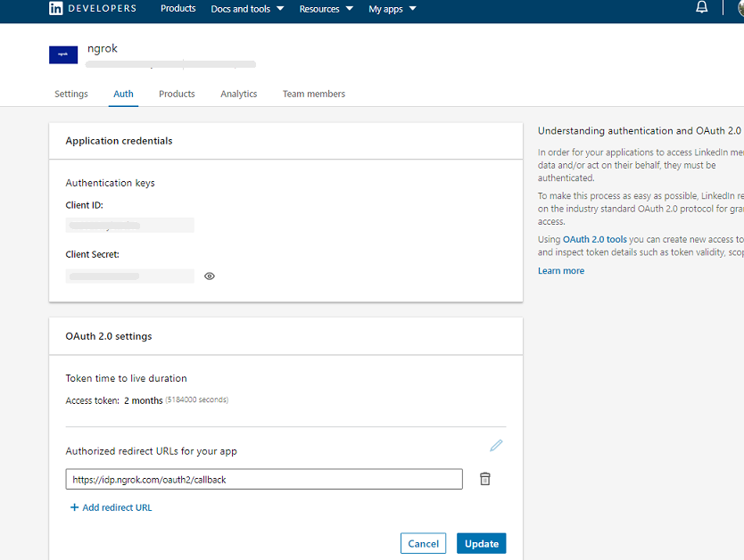Click the LinkedIn Developers logo
744x560 pixels.
[x=93, y=9]
